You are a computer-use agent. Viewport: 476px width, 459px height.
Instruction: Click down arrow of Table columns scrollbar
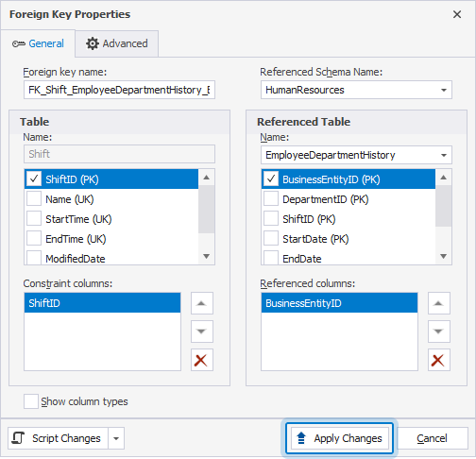207,256
